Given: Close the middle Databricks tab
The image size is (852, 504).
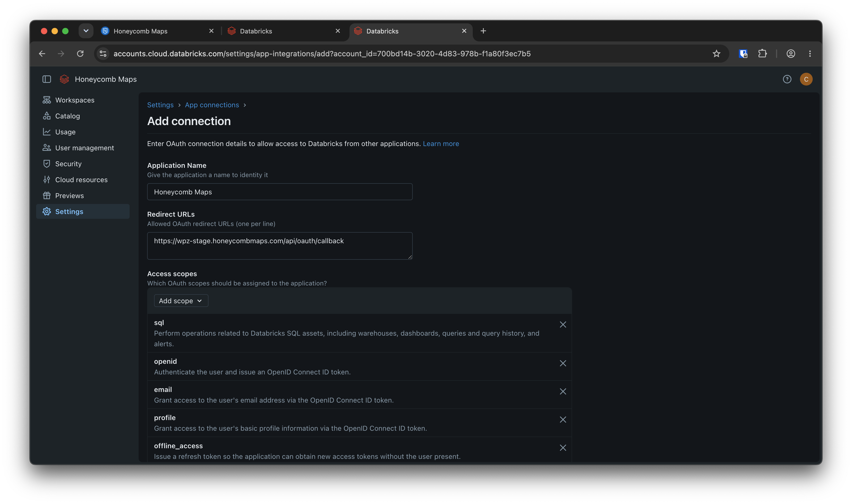Looking at the screenshot, I should point(338,31).
